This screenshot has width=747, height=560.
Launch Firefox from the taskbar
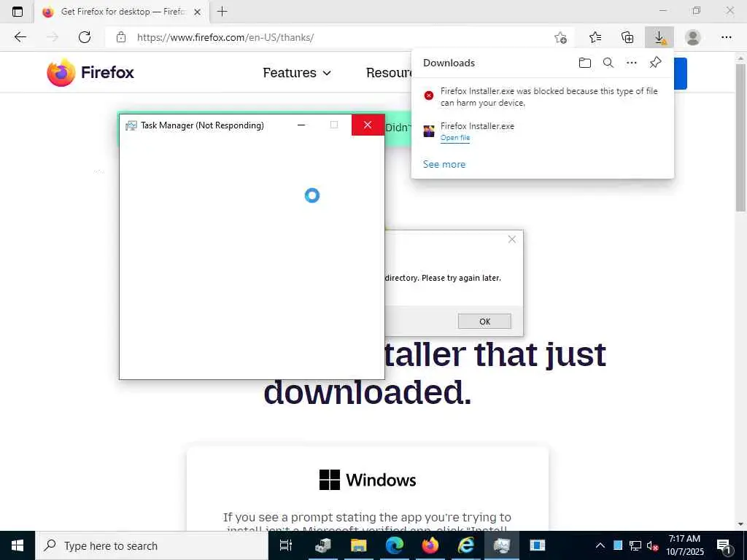(430, 545)
